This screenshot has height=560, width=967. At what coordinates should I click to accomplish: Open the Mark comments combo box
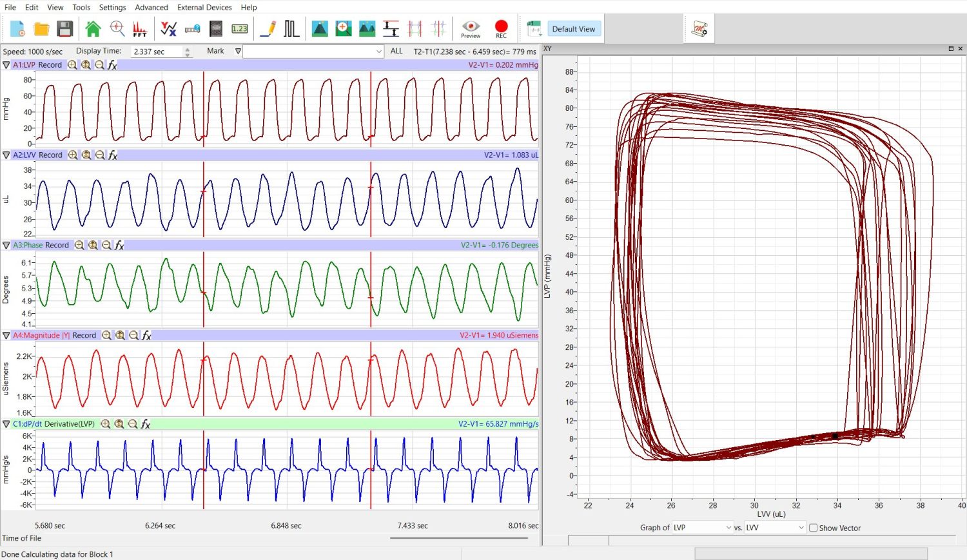313,52
